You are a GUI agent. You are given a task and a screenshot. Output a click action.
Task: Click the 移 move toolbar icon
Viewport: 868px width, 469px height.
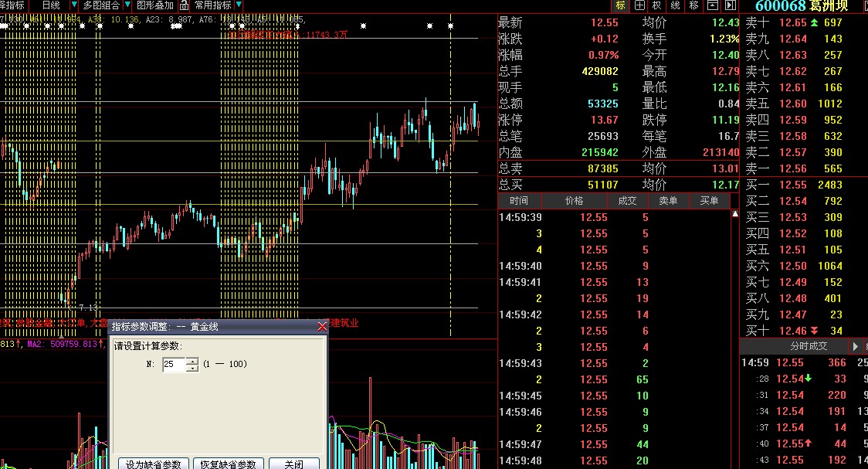click(x=693, y=5)
